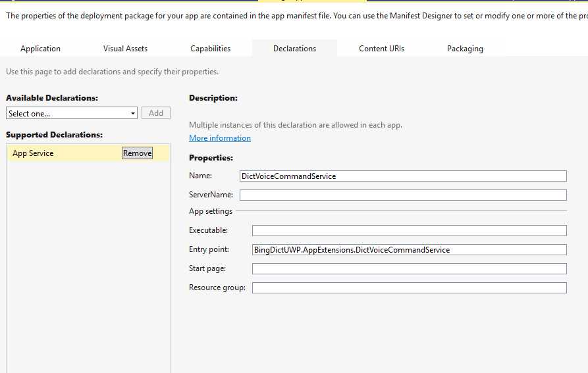This screenshot has height=373, width=588.
Task: Click the Description heading text
Action: point(213,98)
